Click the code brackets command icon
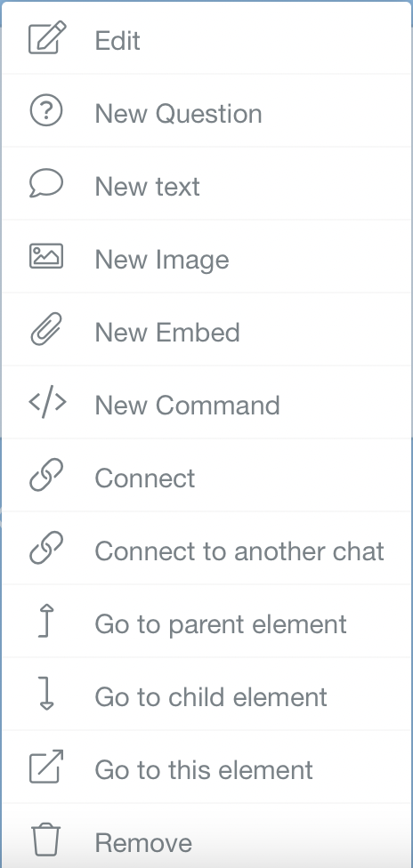 tap(47, 403)
